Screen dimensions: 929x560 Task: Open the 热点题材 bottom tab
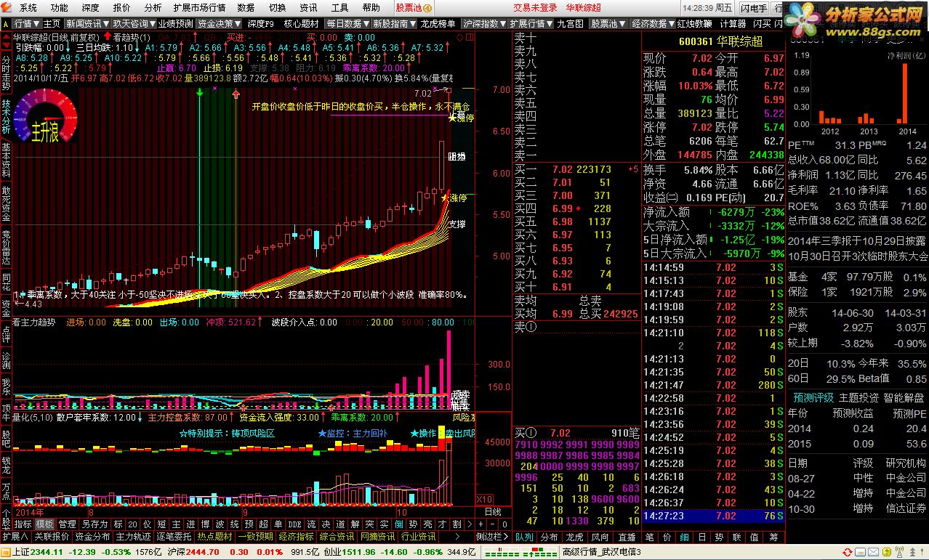(x=215, y=537)
